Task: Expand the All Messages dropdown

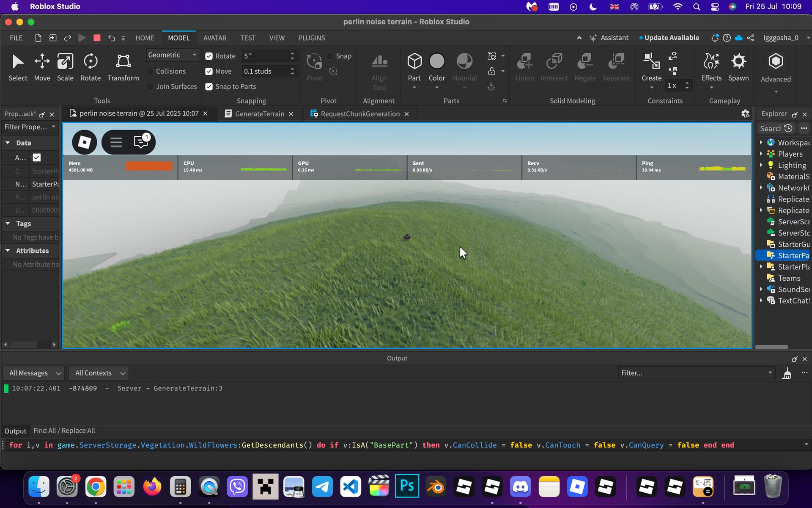Action: tap(35, 373)
